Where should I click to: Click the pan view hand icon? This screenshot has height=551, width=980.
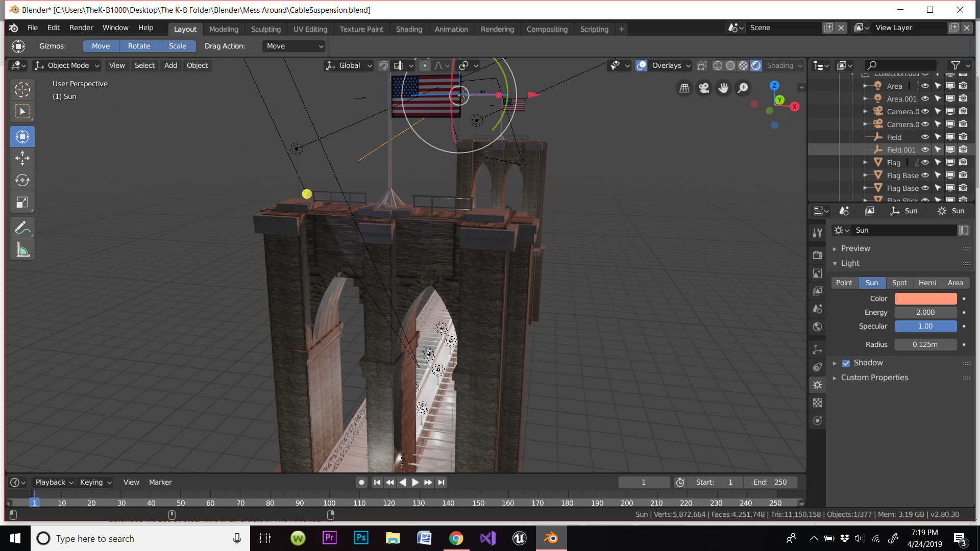(723, 88)
